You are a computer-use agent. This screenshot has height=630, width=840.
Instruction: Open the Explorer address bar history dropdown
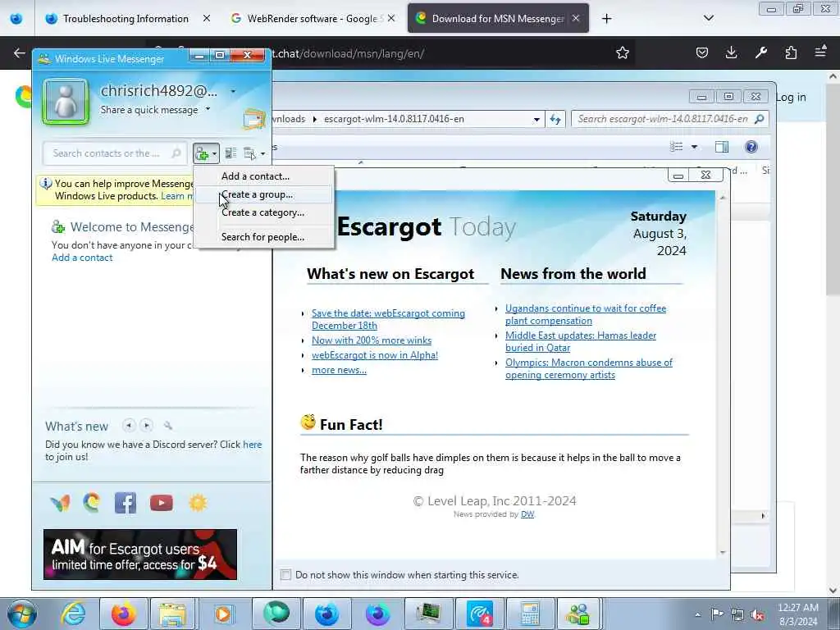pyautogui.click(x=536, y=120)
